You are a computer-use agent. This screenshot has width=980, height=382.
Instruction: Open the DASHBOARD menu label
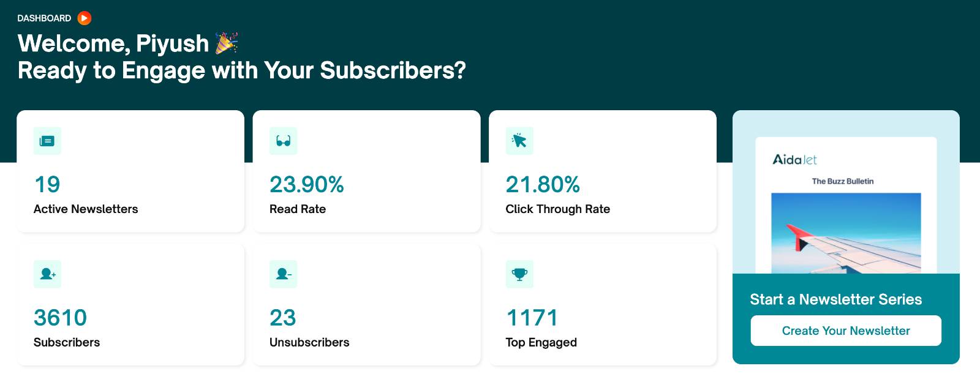coord(44,18)
